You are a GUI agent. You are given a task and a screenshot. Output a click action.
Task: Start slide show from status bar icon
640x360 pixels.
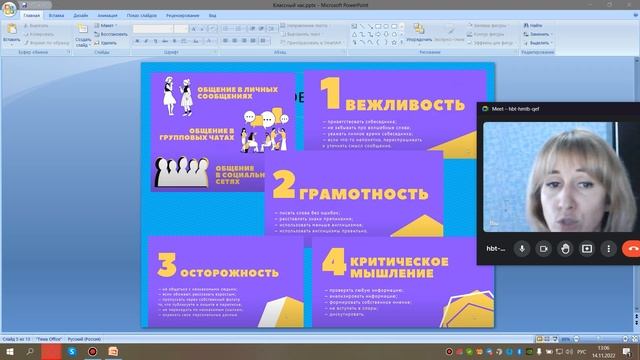pos(554,339)
